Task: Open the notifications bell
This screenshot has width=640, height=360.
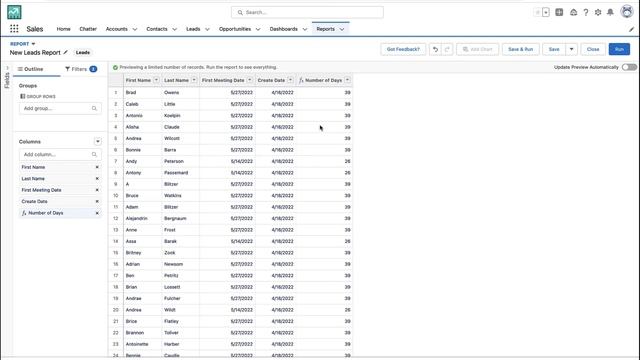Action: (x=610, y=12)
